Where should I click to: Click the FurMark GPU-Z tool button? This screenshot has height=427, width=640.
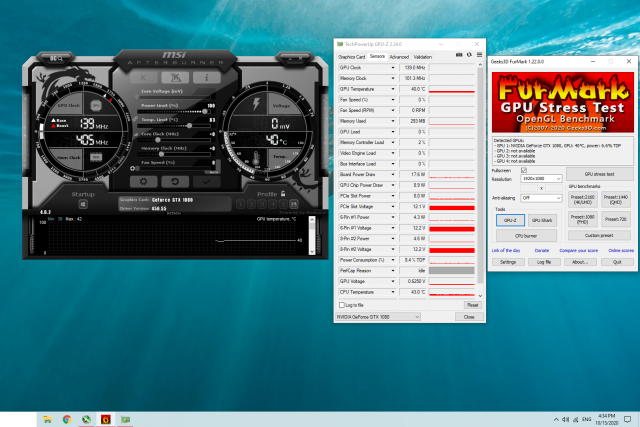click(x=510, y=220)
